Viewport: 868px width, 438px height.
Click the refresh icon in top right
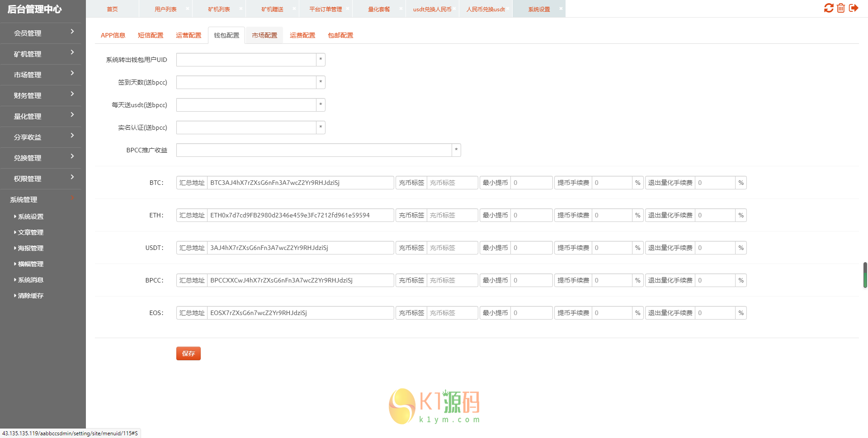click(828, 8)
